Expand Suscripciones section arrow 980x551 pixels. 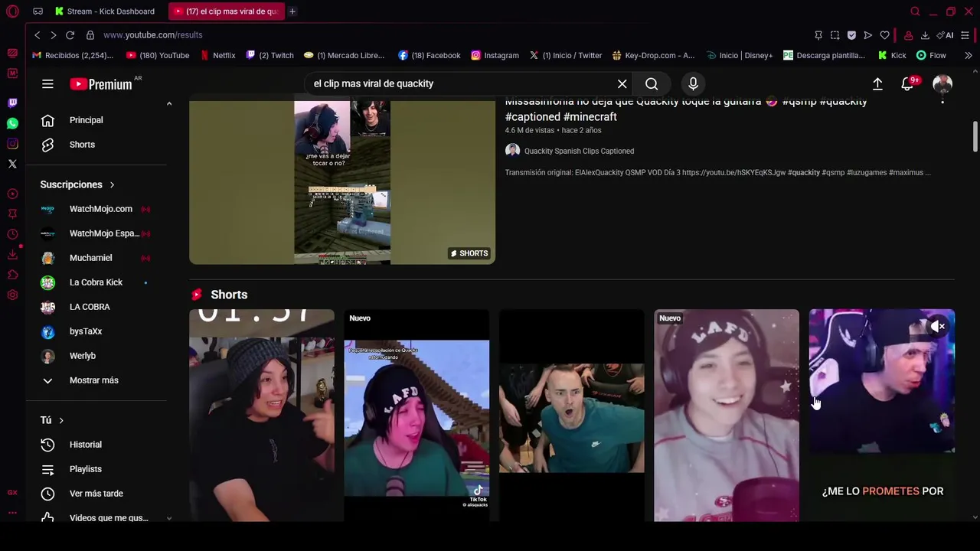[112, 184]
